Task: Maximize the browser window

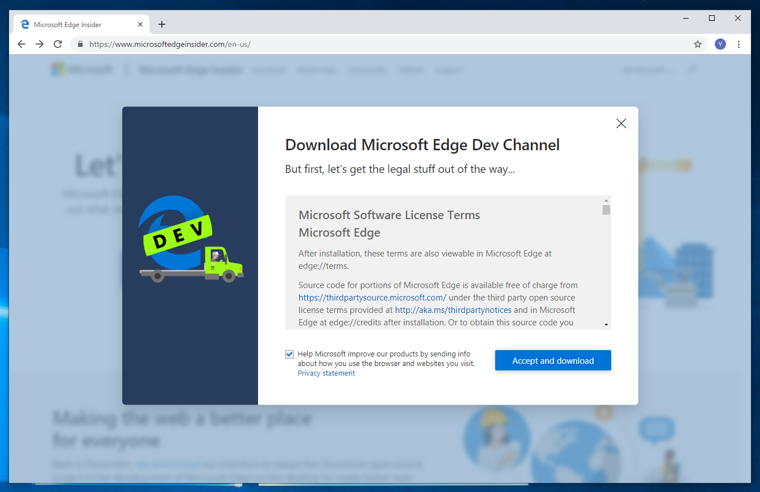Action: point(712,18)
